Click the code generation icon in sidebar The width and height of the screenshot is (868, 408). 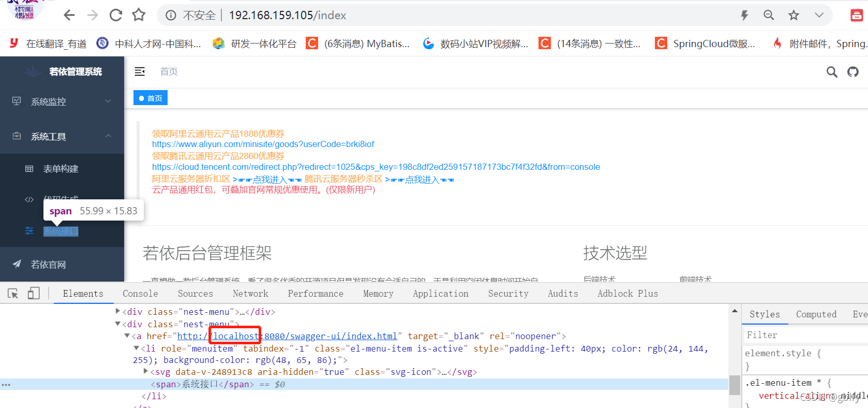[29, 199]
